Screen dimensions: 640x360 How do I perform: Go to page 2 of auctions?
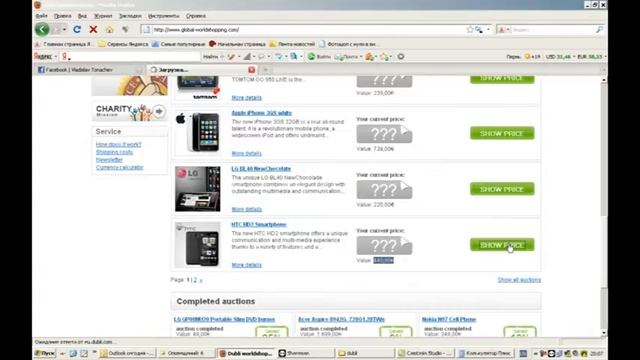pos(195,280)
